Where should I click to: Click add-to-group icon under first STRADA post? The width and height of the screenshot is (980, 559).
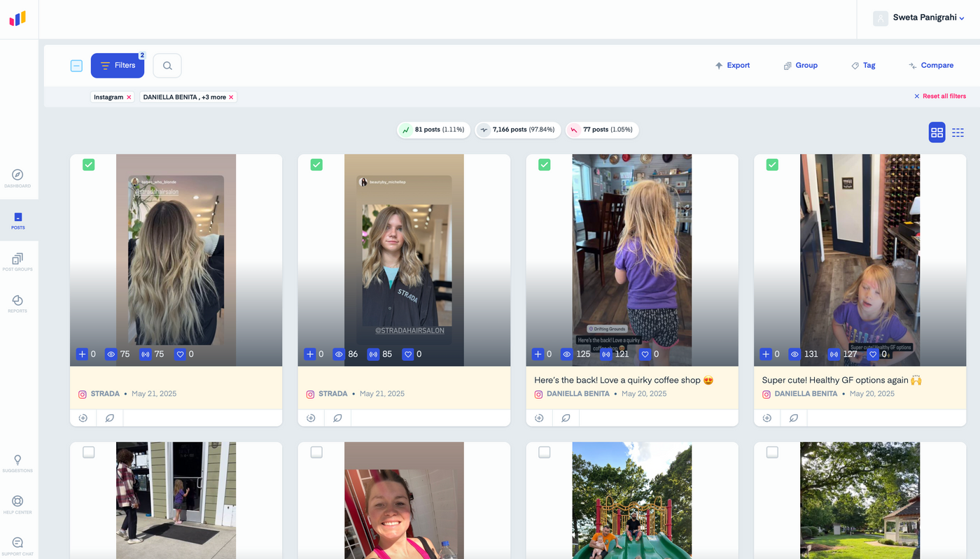click(83, 418)
